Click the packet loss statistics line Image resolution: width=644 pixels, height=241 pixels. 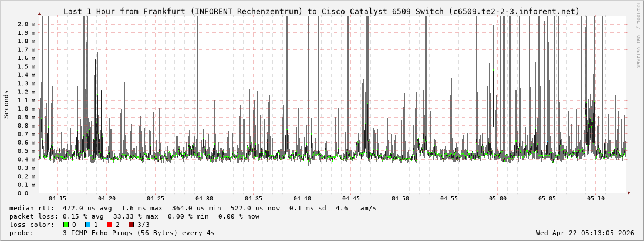coord(134,216)
